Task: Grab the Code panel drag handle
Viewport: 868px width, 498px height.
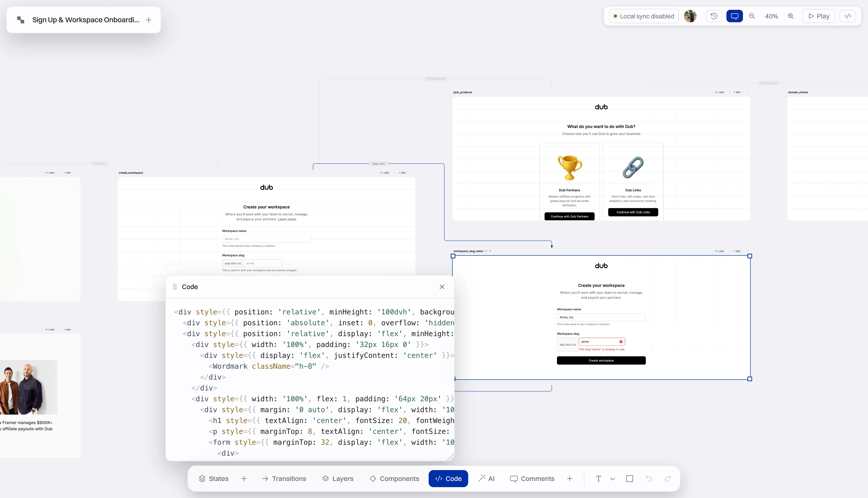Action: (175, 287)
